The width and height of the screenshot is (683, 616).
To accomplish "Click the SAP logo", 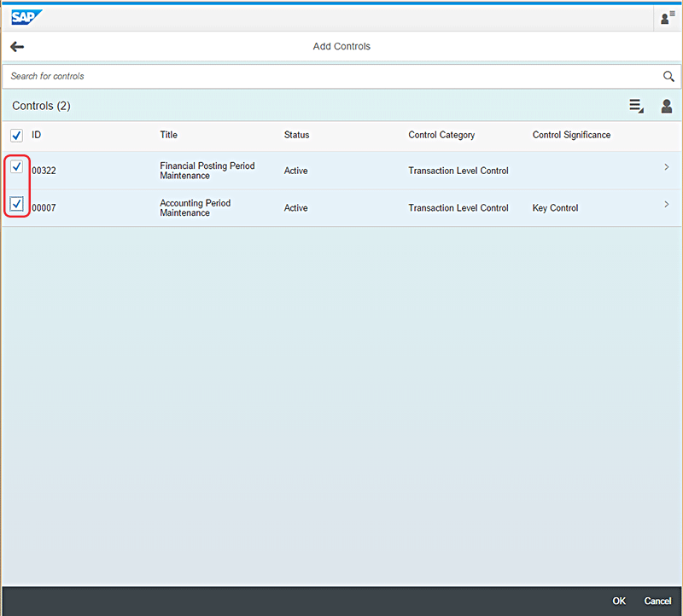I will 28,17.
